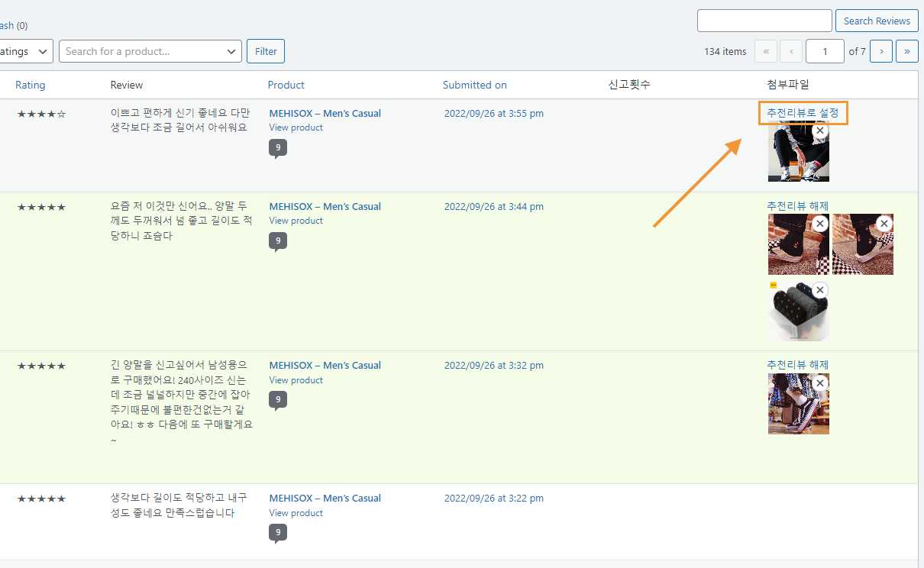Delete the attachment on the 3:32 pm review
The height and width of the screenshot is (568, 924).
pos(820,382)
